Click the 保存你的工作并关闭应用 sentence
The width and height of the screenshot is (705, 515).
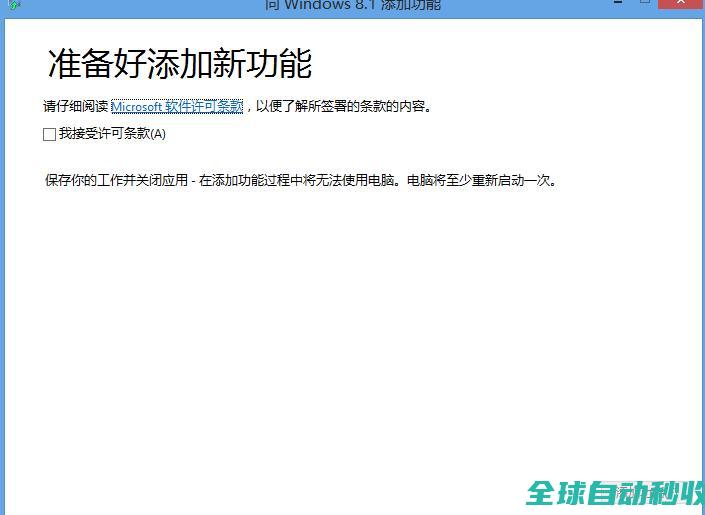click(116, 181)
